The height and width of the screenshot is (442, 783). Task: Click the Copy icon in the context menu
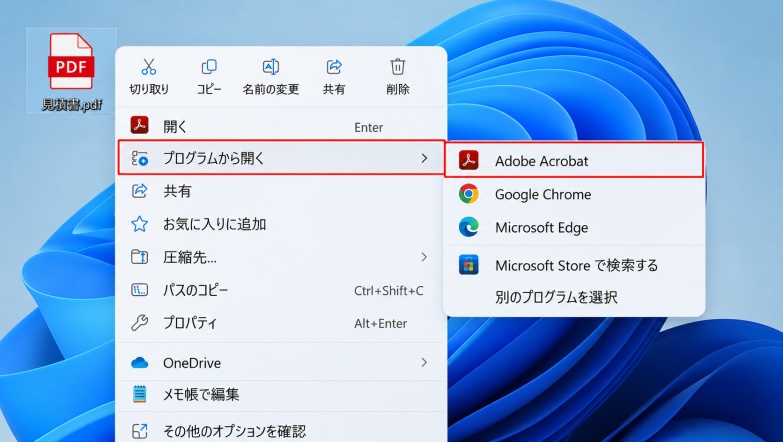pos(209,66)
